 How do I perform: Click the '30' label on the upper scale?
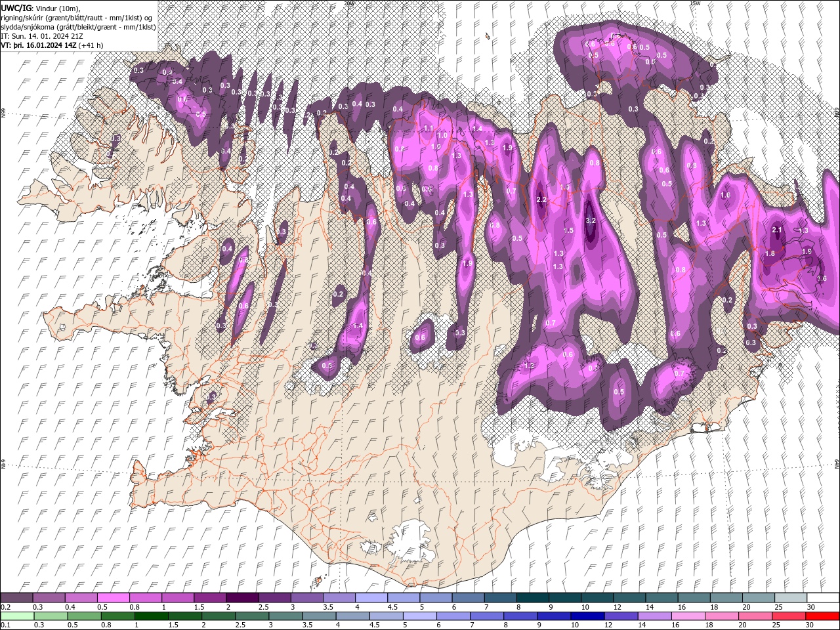[x=811, y=607]
